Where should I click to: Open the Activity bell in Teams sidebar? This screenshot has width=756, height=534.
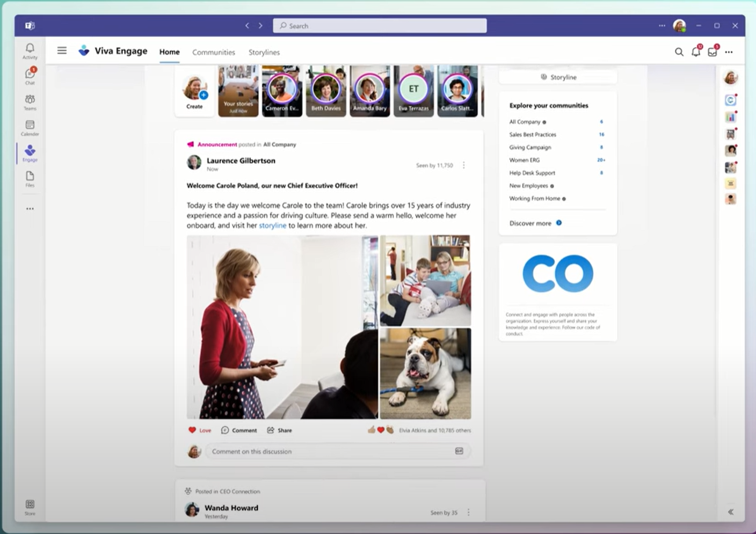(x=30, y=50)
